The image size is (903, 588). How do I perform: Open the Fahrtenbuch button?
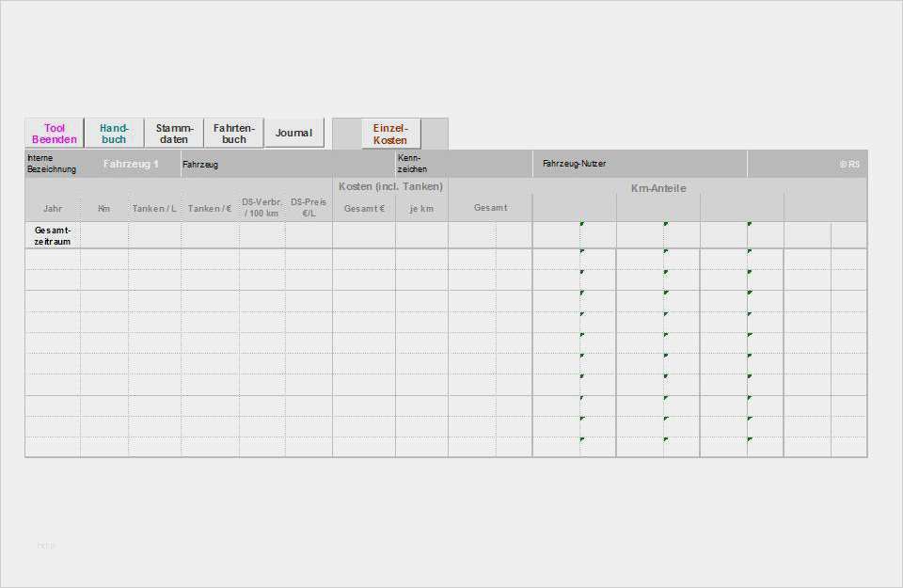[234, 133]
